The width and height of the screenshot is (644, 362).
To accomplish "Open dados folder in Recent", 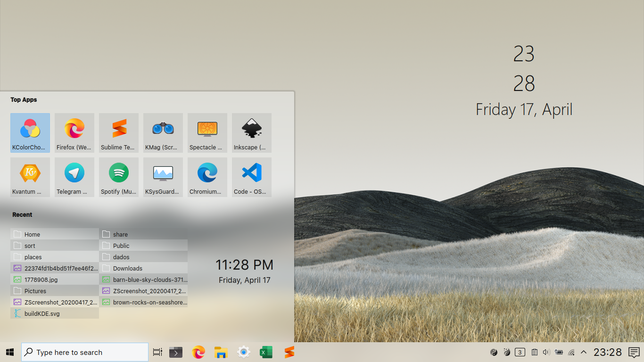I will point(143,257).
